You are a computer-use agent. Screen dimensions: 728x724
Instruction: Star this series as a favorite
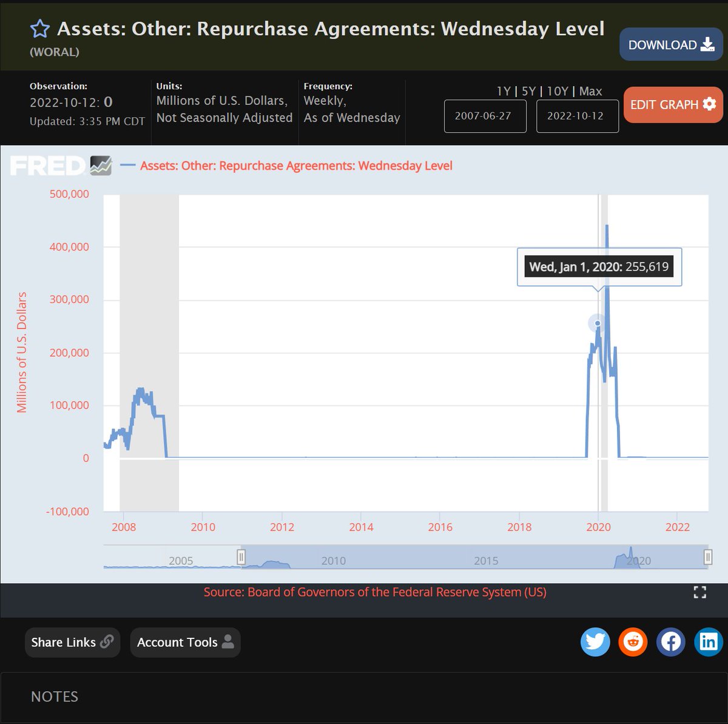coord(40,29)
